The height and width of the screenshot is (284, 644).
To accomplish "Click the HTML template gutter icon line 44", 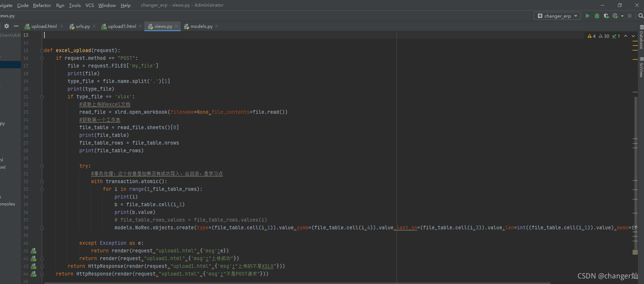I will click(x=33, y=274).
